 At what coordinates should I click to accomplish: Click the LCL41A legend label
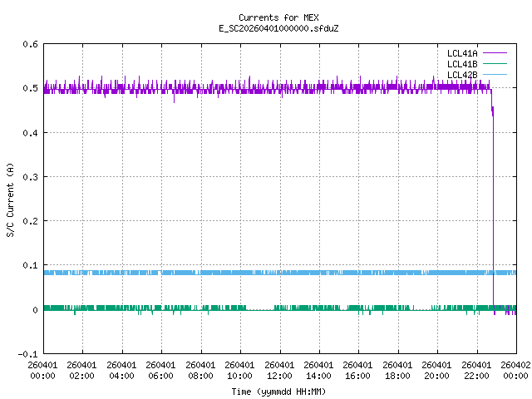pyautogui.click(x=462, y=53)
